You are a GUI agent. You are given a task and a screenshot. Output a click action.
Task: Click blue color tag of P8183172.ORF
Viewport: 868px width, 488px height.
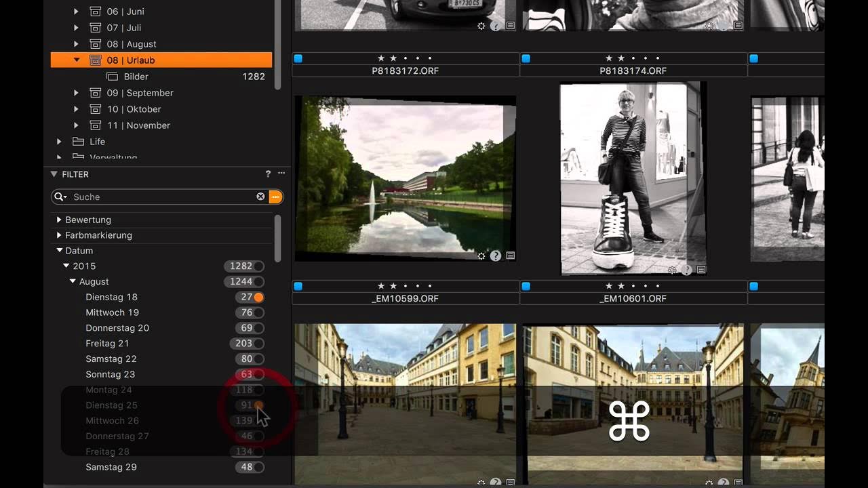click(x=298, y=58)
